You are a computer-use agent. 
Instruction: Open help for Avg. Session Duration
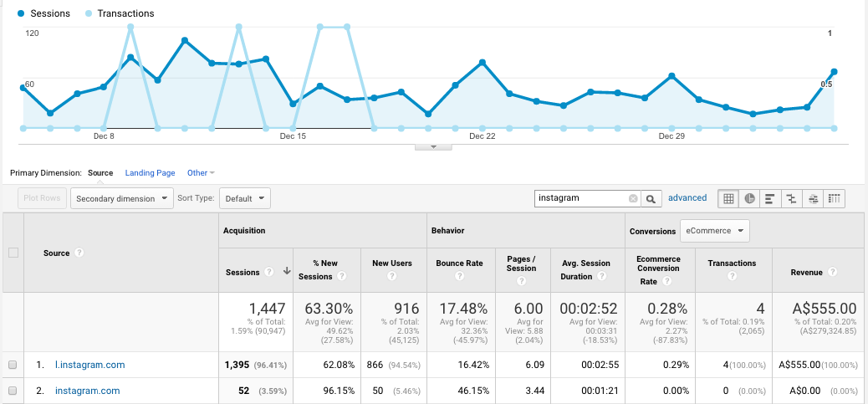[x=602, y=276]
